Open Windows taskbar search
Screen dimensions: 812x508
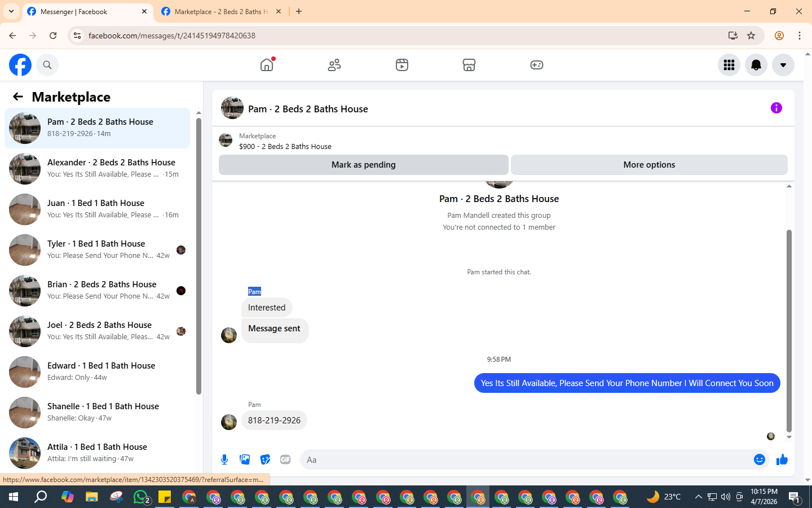tap(41, 497)
